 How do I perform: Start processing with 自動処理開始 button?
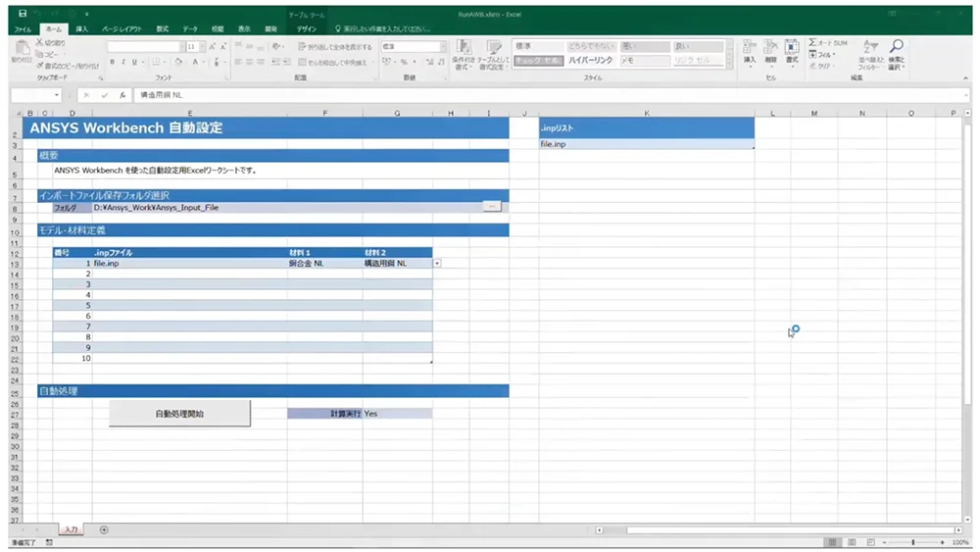click(x=179, y=414)
